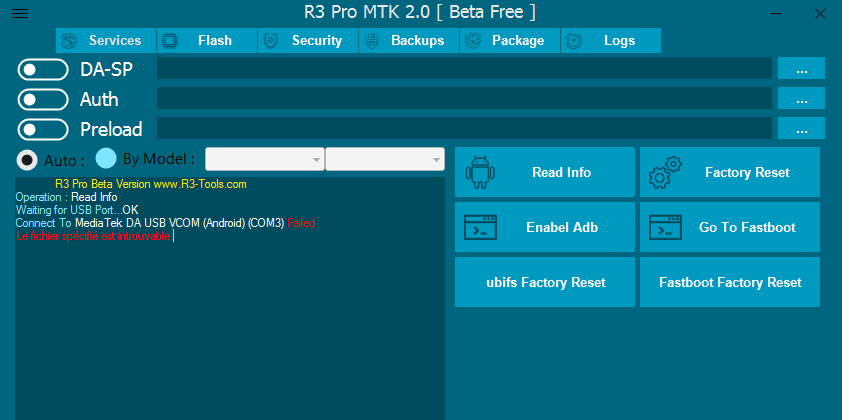Click the 'Waiting for USB Port...OK' log line
The width and height of the screenshot is (842, 420).
77,210
